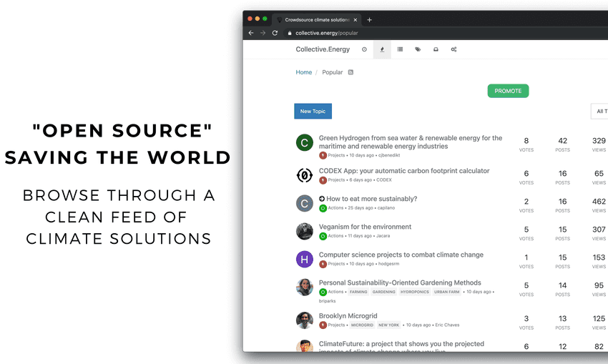Open the Tags icon in navbar
This screenshot has width=608, height=364.
click(x=418, y=49)
